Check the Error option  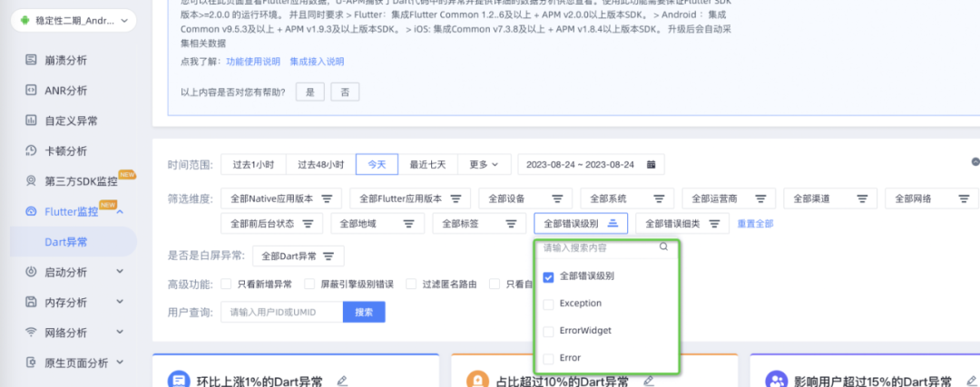(549, 359)
